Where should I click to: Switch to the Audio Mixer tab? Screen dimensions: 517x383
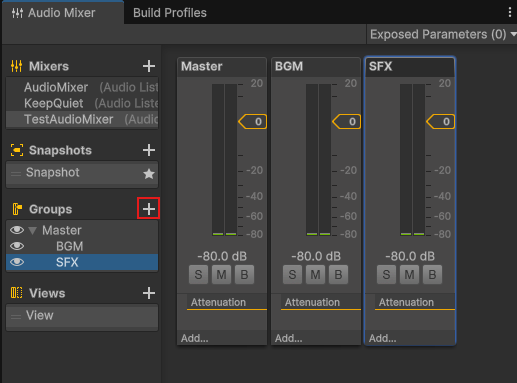click(x=63, y=13)
